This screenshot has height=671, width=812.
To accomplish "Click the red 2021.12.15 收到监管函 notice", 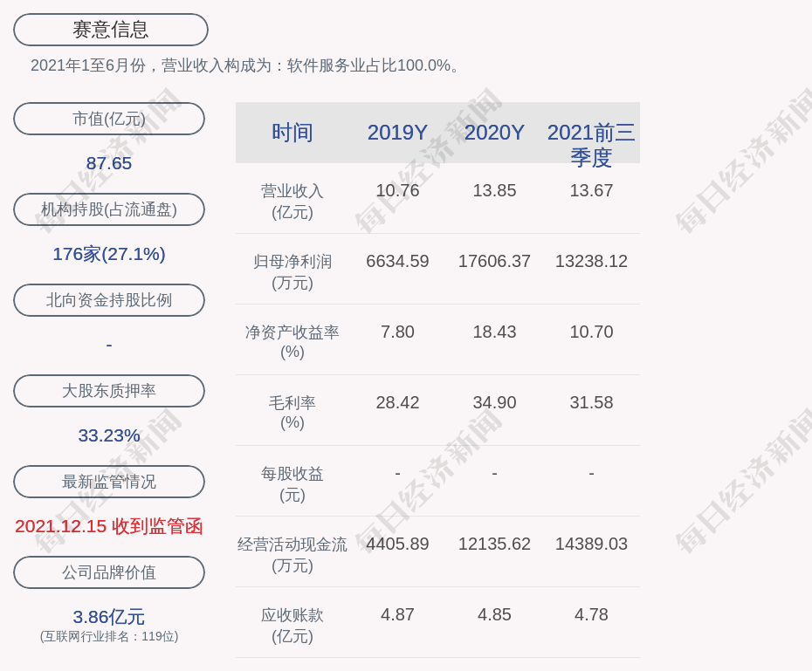I will pyautogui.click(x=109, y=526).
